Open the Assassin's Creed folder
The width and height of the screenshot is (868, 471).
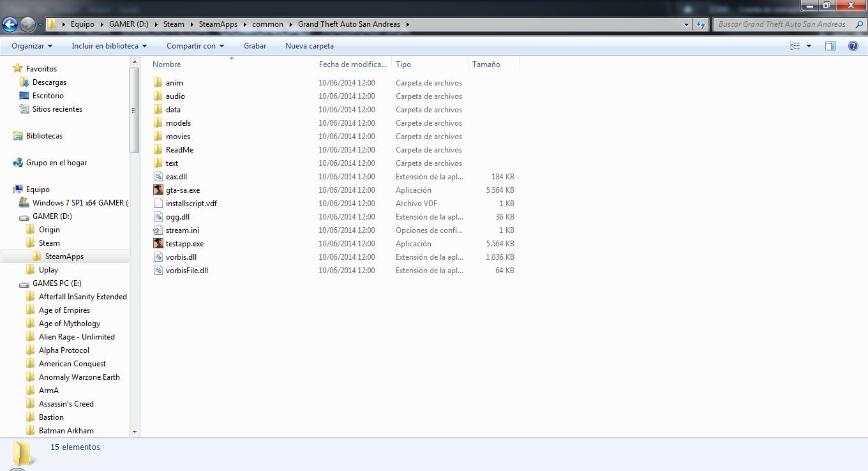[x=66, y=404]
